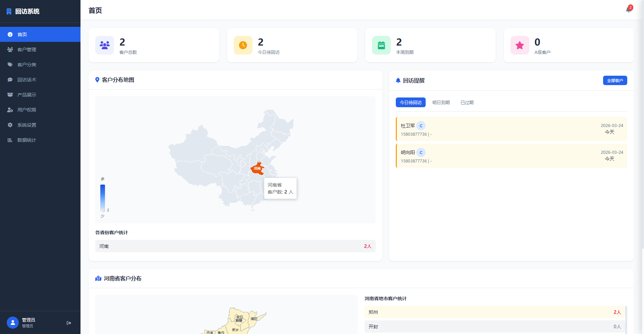Select the 郑州 row in city statistics
The image size is (644, 334).
(x=494, y=312)
